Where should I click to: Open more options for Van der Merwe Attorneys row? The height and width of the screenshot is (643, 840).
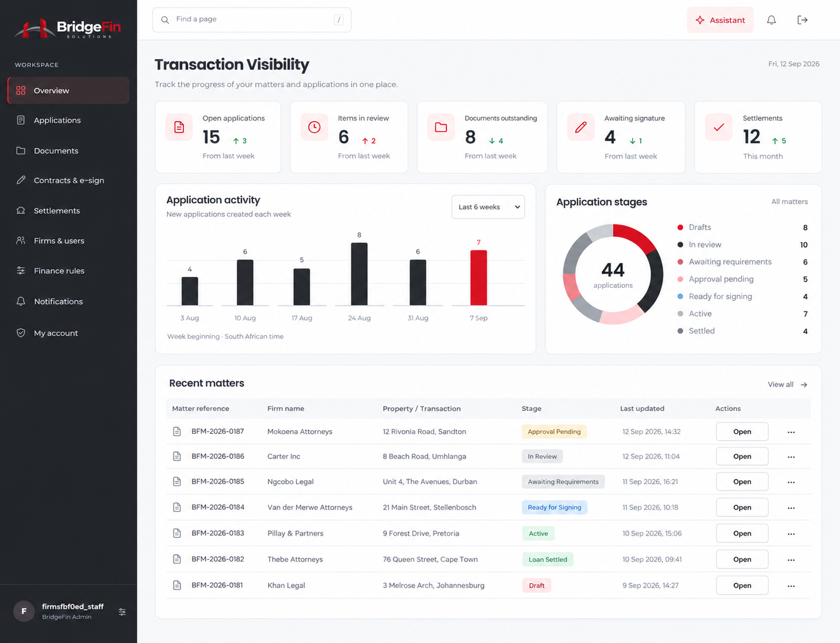(791, 508)
